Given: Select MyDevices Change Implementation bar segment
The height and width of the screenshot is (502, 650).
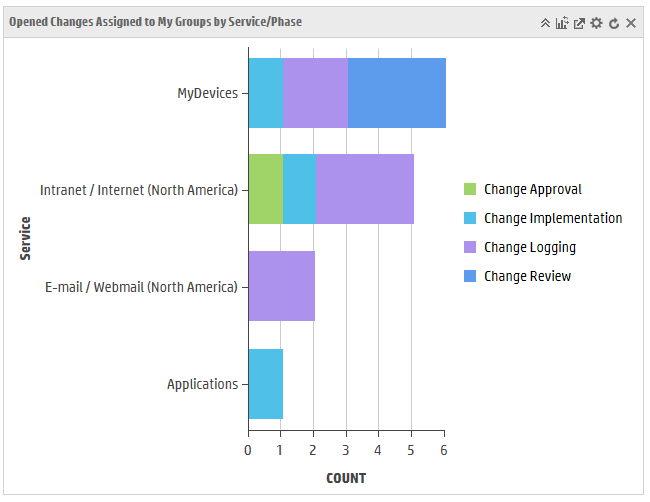Looking at the screenshot, I should point(266,93).
